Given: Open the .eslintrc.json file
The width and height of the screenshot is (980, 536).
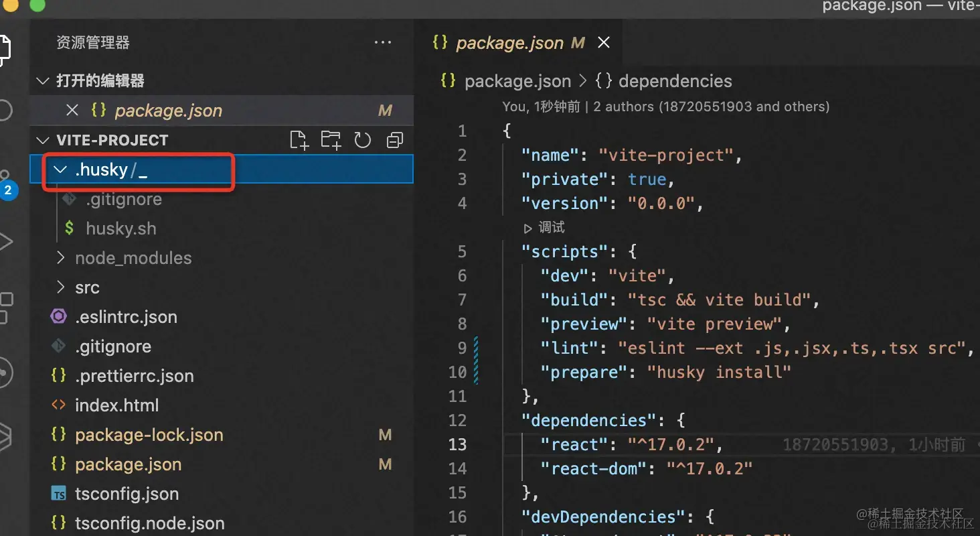Looking at the screenshot, I should coord(126,317).
